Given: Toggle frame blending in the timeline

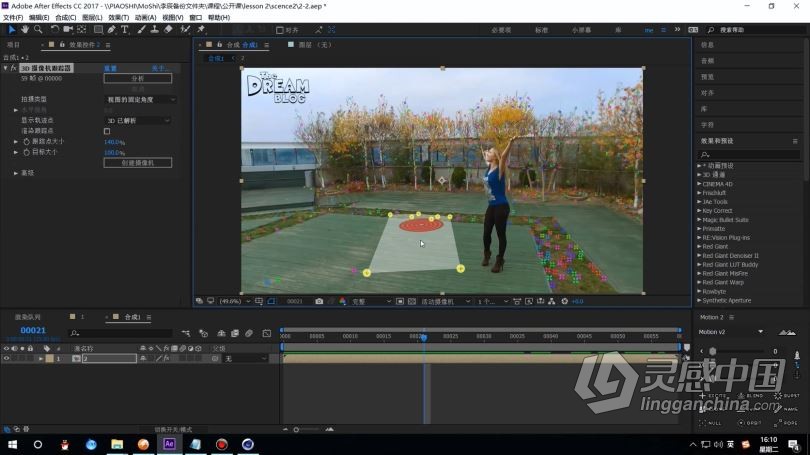Looking at the screenshot, I should (x=235, y=334).
